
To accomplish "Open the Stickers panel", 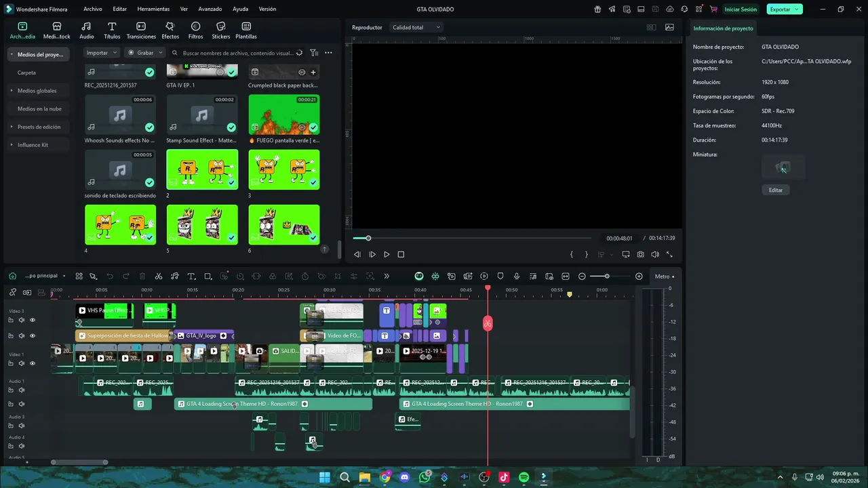I will click(221, 30).
